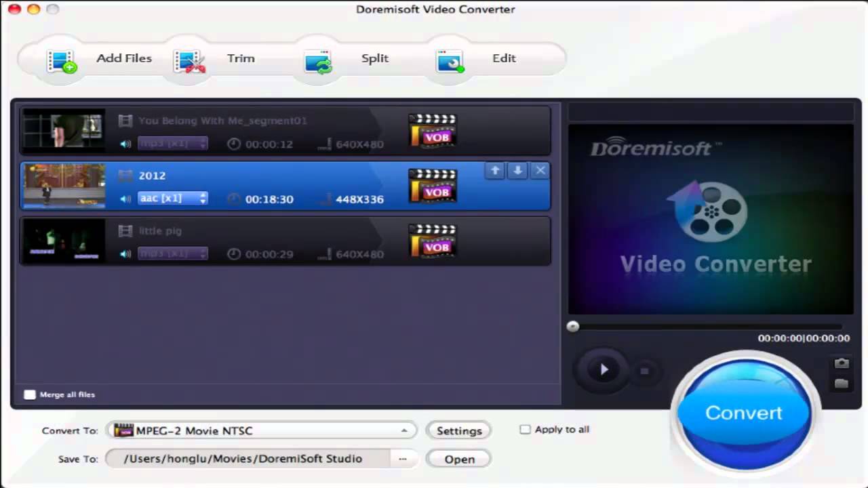Start conversion with the Convert button
The height and width of the screenshot is (488, 868).
coord(744,413)
